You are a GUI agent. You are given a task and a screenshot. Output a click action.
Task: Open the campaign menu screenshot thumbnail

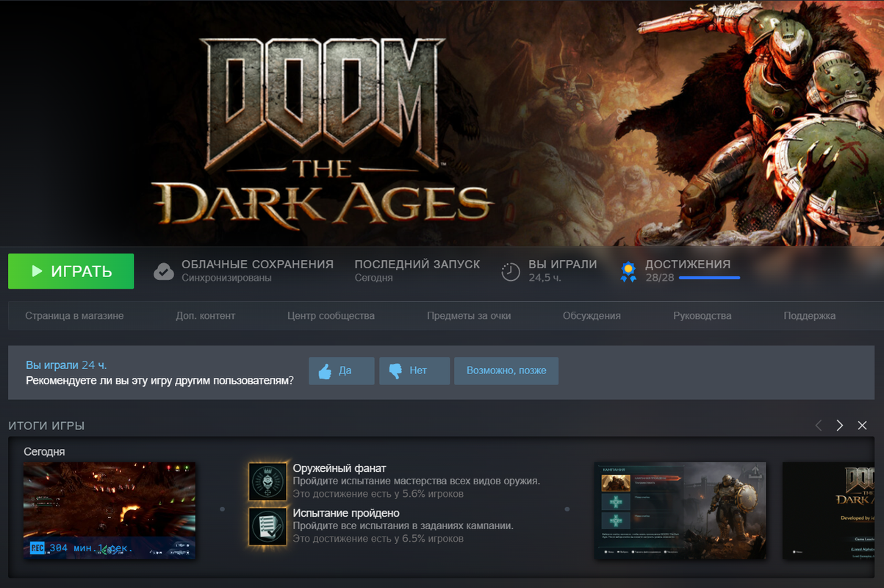coord(680,510)
